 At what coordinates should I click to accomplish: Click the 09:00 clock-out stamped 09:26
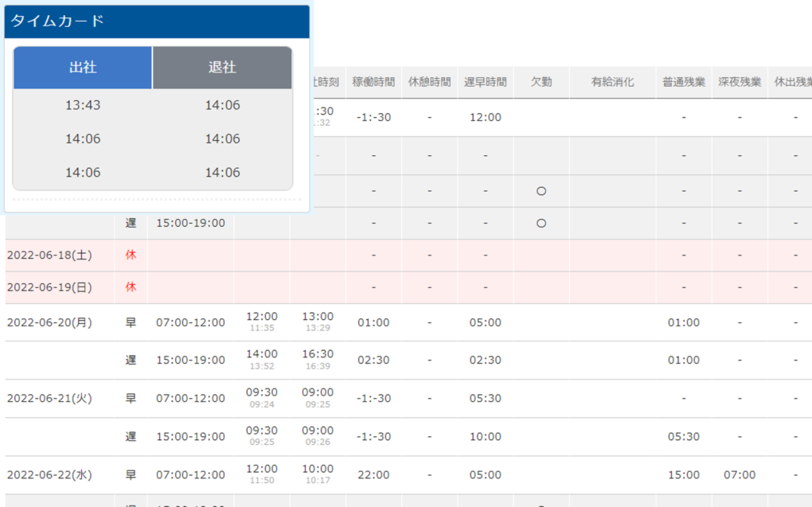pos(318,431)
